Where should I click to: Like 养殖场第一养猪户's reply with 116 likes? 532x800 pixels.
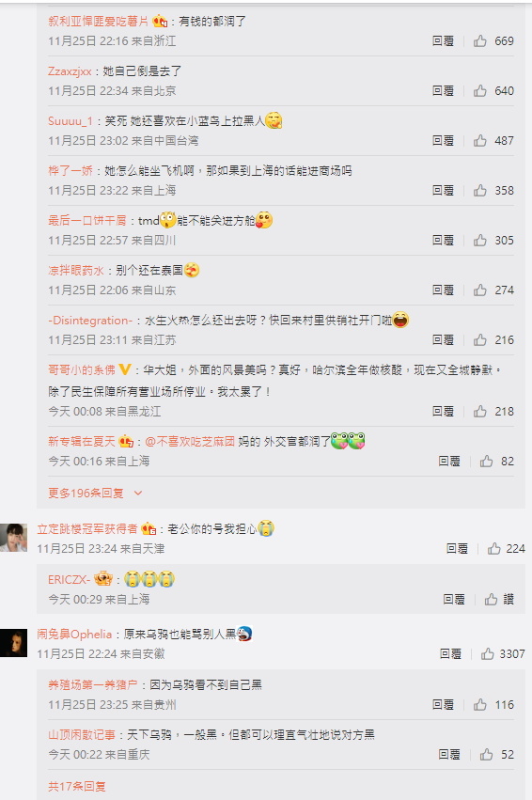pos(480,705)
